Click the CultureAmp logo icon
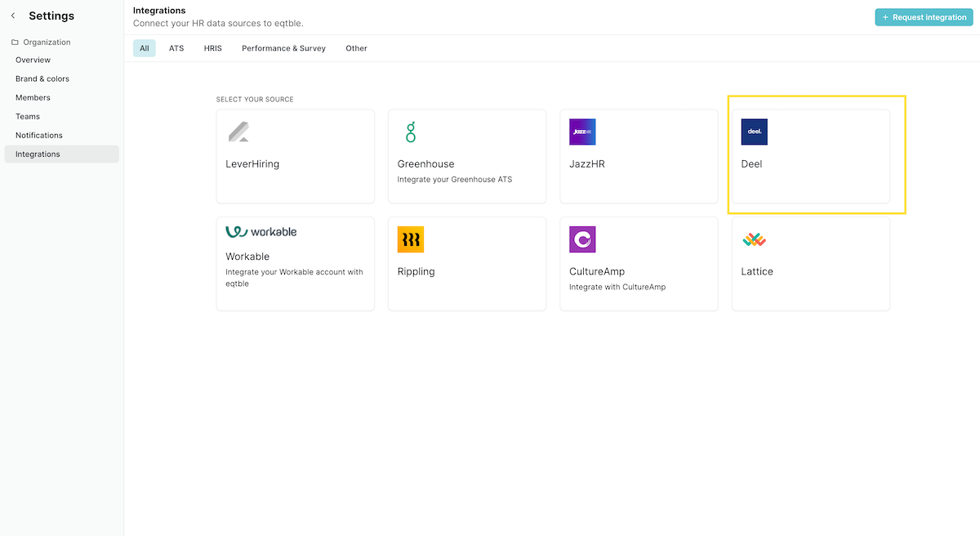 (582, 239)
